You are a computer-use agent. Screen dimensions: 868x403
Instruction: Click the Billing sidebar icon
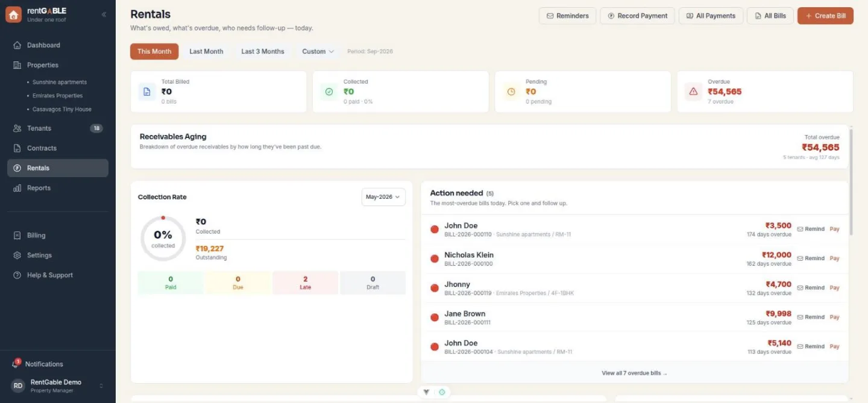click(x=17, y=236)
